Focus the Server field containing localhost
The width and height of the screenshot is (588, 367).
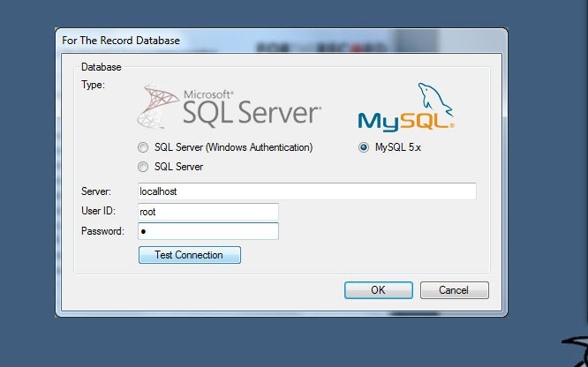[306, 191]
